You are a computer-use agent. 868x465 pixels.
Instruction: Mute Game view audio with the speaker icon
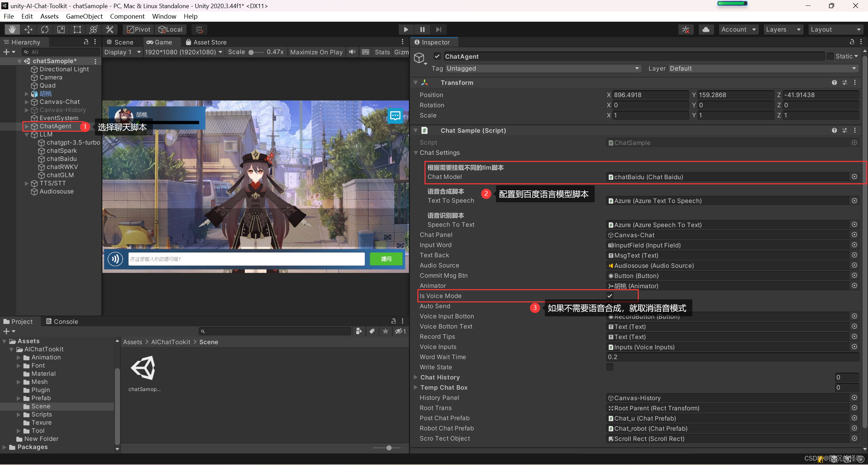tap(352, 52)
